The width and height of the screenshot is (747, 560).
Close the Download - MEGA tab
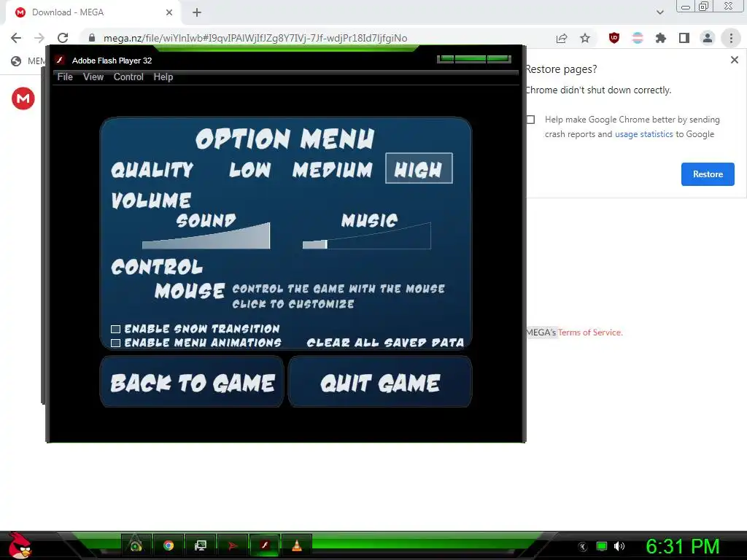(x=169, y=12)
